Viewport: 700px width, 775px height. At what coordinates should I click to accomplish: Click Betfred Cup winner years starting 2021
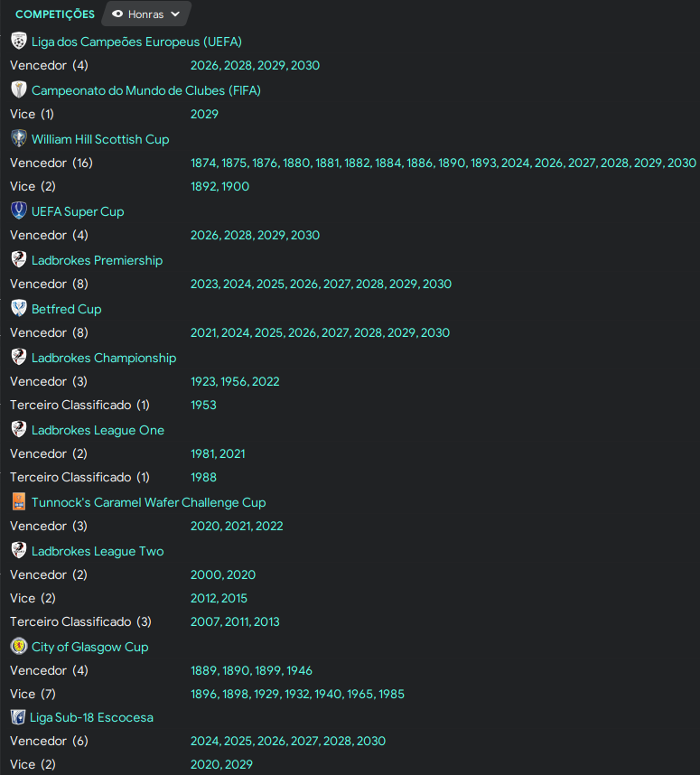pyautogui.click(x=321, y=332)
